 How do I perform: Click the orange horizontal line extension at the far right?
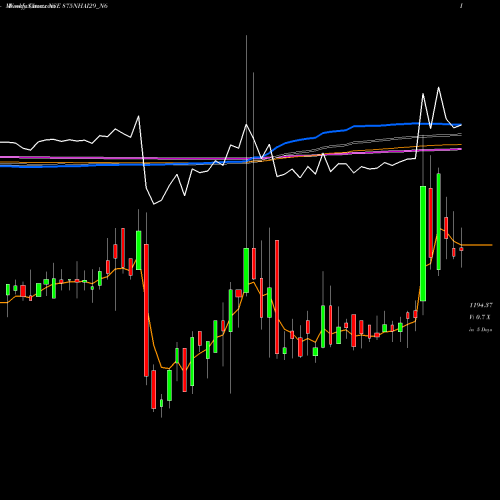tap(477, 245)
